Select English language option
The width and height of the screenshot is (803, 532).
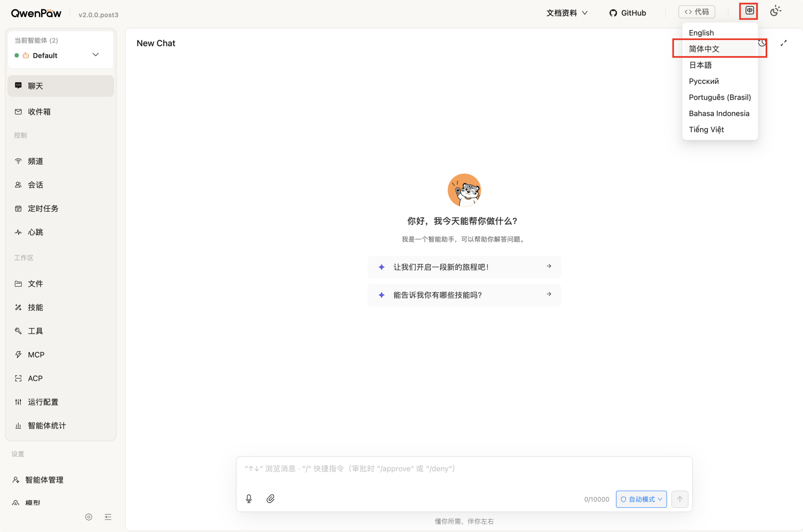click(x=720, y=33)
